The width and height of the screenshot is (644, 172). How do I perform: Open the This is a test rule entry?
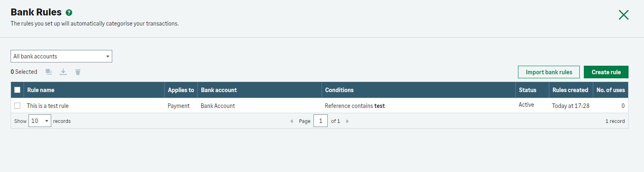(48, 106)
